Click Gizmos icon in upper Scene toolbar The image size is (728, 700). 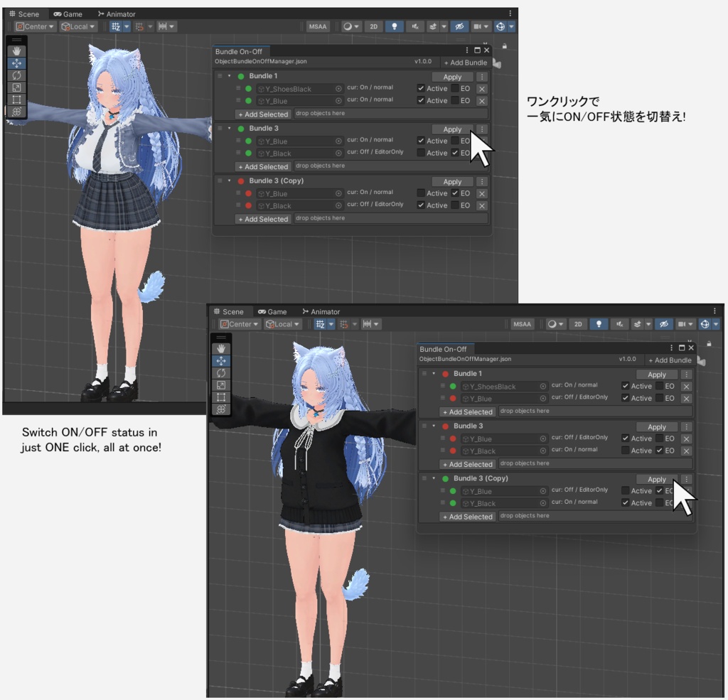[x=500, y=26]
